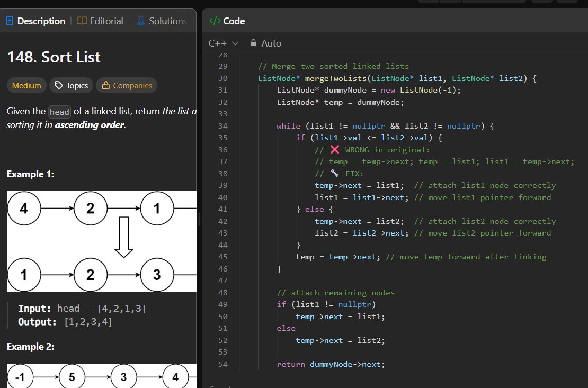Click the tag icon on Topics badge
Viewport: 588px width, 388px height.
(58, 85)
